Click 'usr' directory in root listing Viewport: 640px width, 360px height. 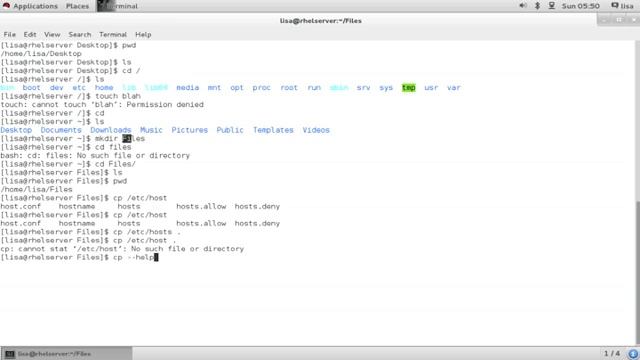click(x=431, y=88)
